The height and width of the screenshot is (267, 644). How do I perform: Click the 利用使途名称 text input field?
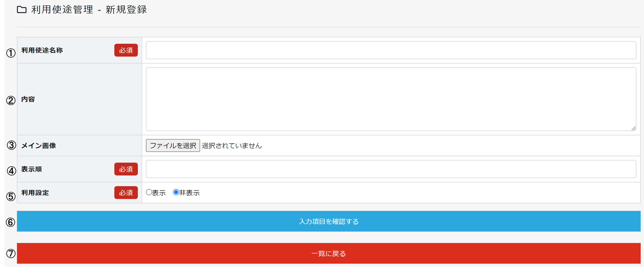[391, 50]
